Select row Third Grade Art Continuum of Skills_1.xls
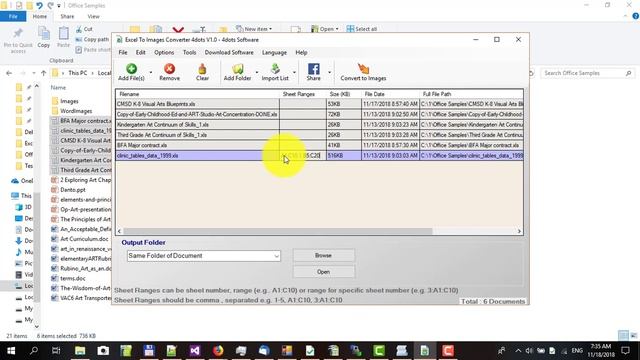The width and height of the screenshot is (640, 360). tap(319, 135)
